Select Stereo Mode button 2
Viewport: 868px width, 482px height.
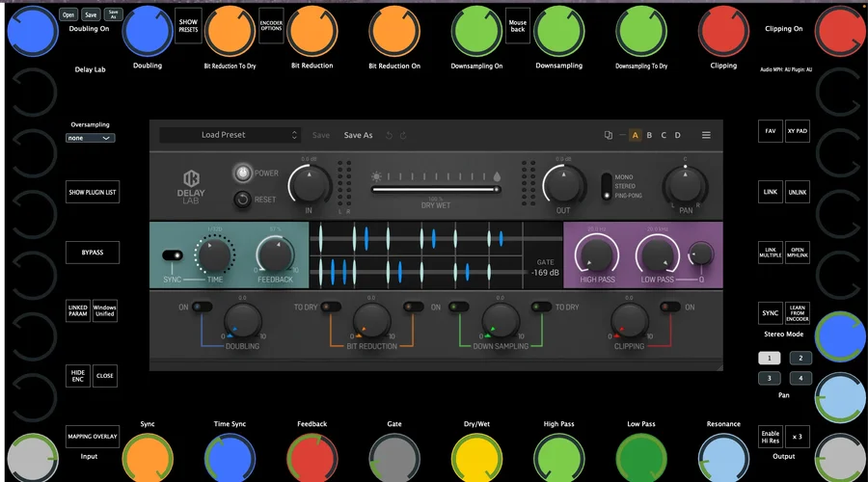(800, 358)
